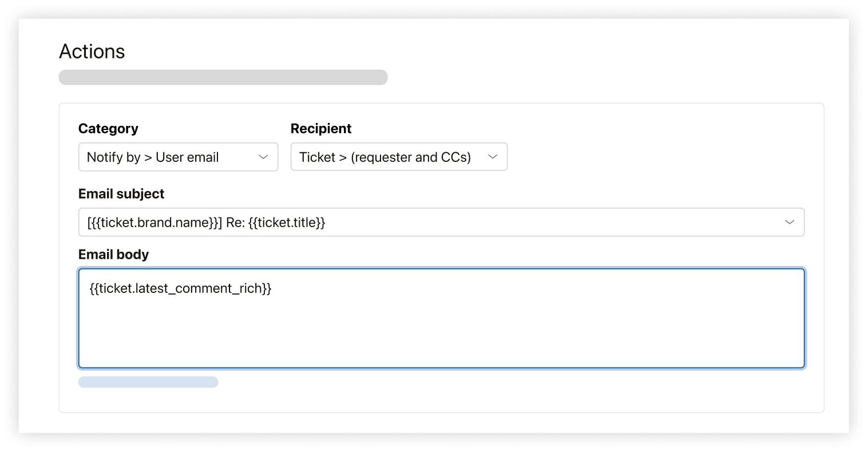Click the blue button below the email body
Image resolution: width=868 pixels, height=452 pixels.
coord(148,382)
